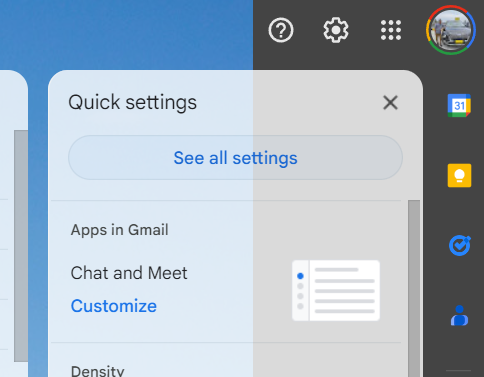Image resolution: width=484 pixels, height=377 pixels.
Task: Click the Settings gear icon
Action: (x=336, y=30)
